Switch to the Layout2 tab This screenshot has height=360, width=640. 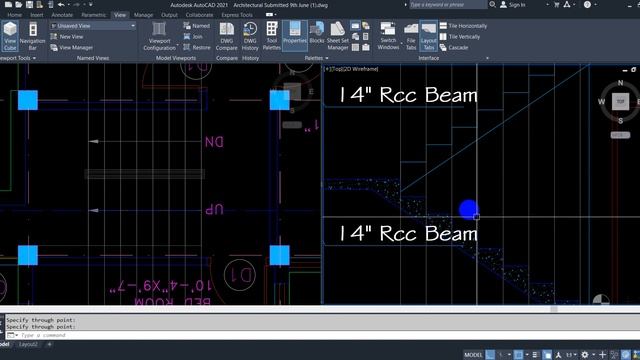[28, 344]
